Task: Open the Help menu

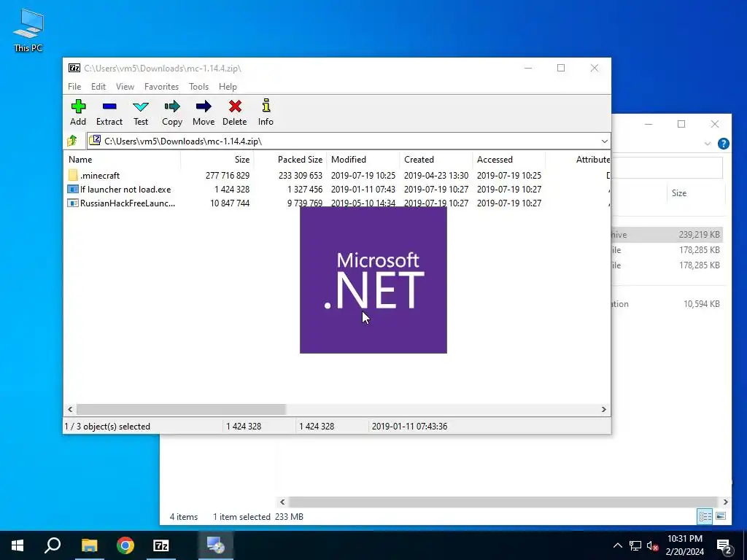Action: [228, 87]
